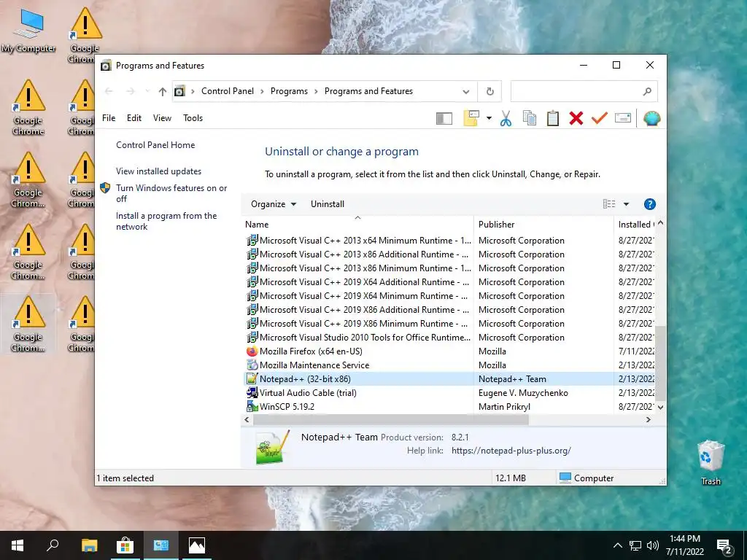Expand the view options dropdown arrow
Image resolution: width=747 pixels, height=560 pixels.
626,204
